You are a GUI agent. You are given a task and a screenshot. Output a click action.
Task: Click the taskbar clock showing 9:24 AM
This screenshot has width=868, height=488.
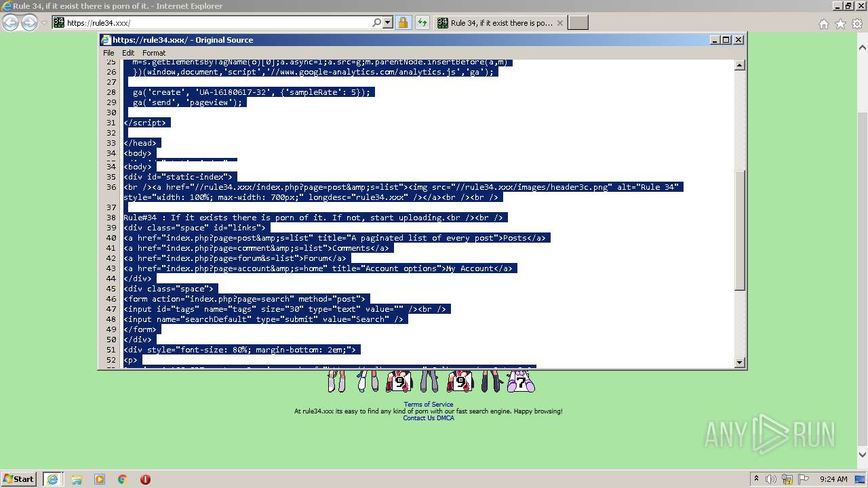833,479
